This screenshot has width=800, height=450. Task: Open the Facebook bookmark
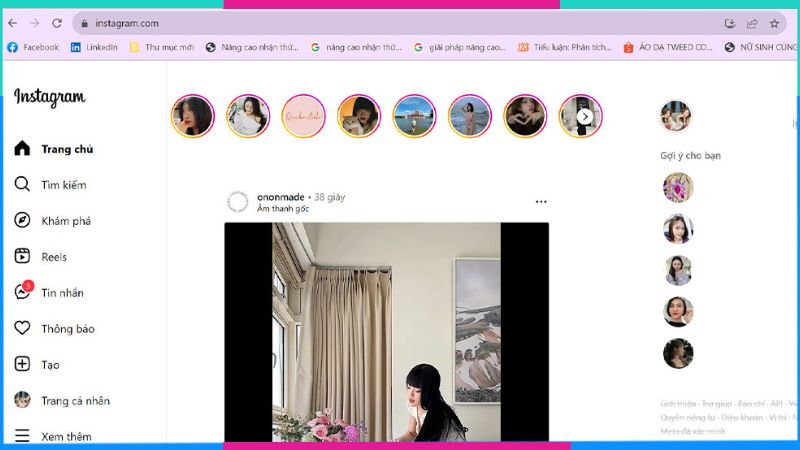[33, 47]
